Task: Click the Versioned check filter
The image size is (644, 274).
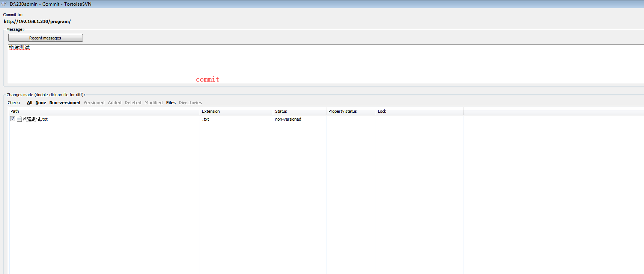Action: click(x=94, y=103)
